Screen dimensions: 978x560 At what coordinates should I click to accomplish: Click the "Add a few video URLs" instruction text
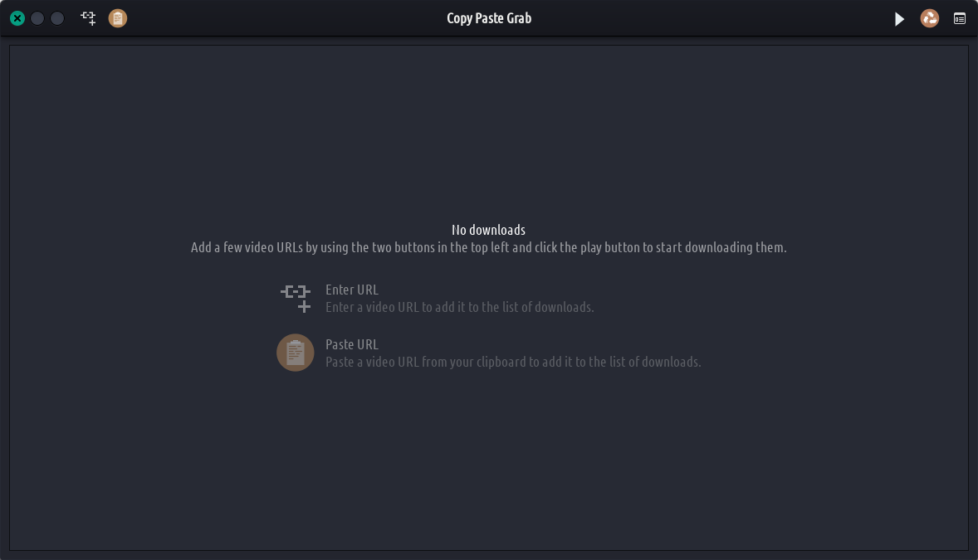[x=488, y=247]
